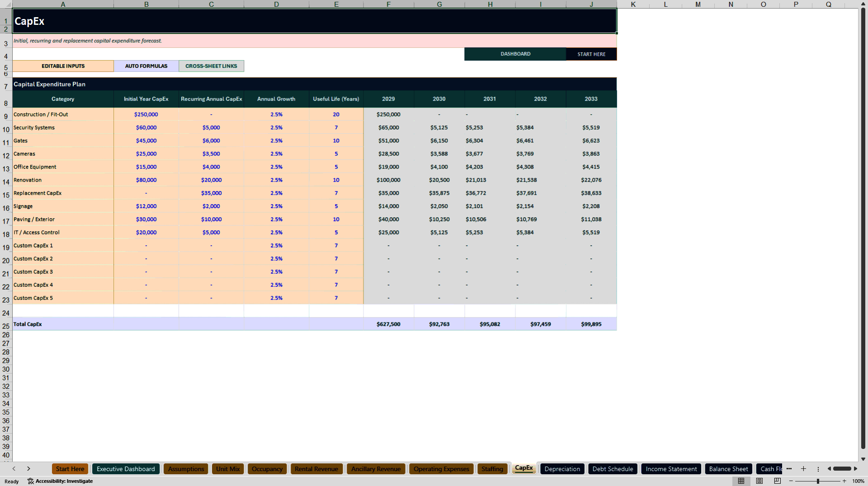Add a new sheet with plus icon
This screenshot has height=486, width=868.
point(803,469)
